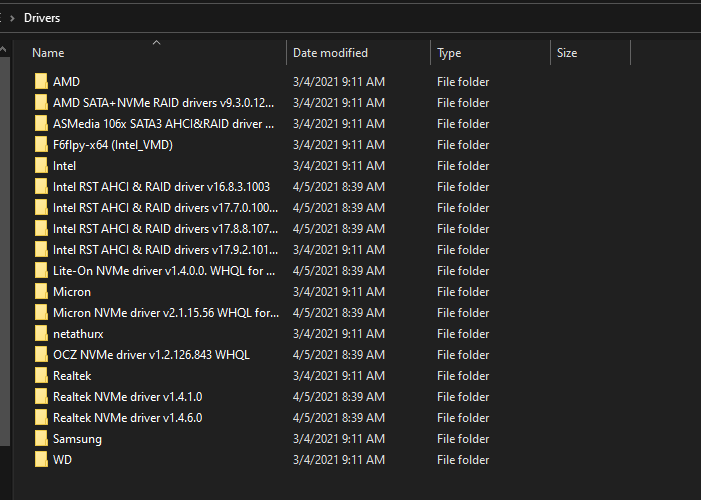This screenshot has width=701, height=500.
Task: Select the Realtek folder icon
Action: point(41,376)
